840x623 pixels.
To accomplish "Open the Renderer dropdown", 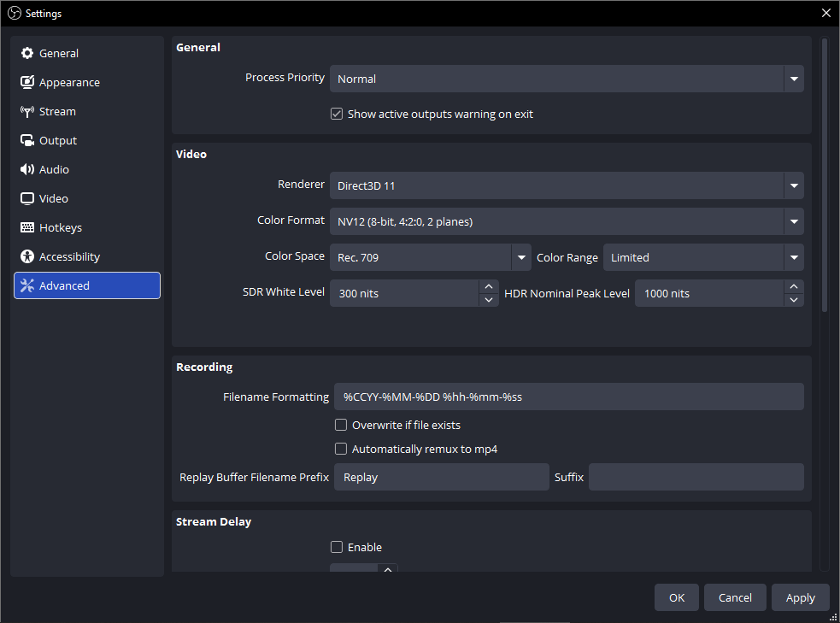I will 794,185.
